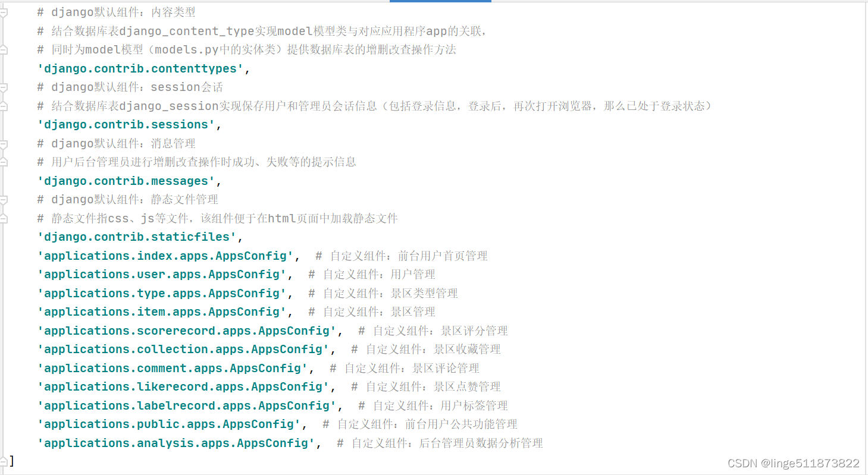
Task: Click the closing bracket ']' of the list
Action: coord(12,461)
